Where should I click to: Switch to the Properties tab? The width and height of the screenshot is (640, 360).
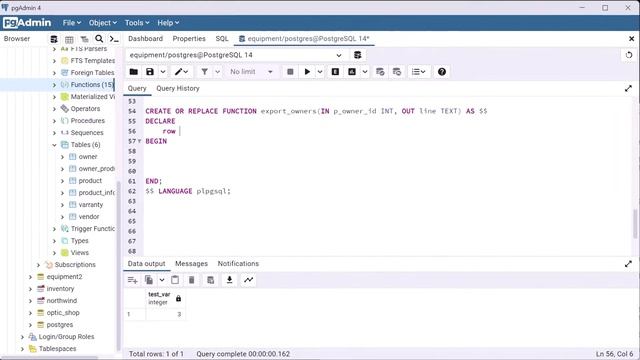[189, 39]
